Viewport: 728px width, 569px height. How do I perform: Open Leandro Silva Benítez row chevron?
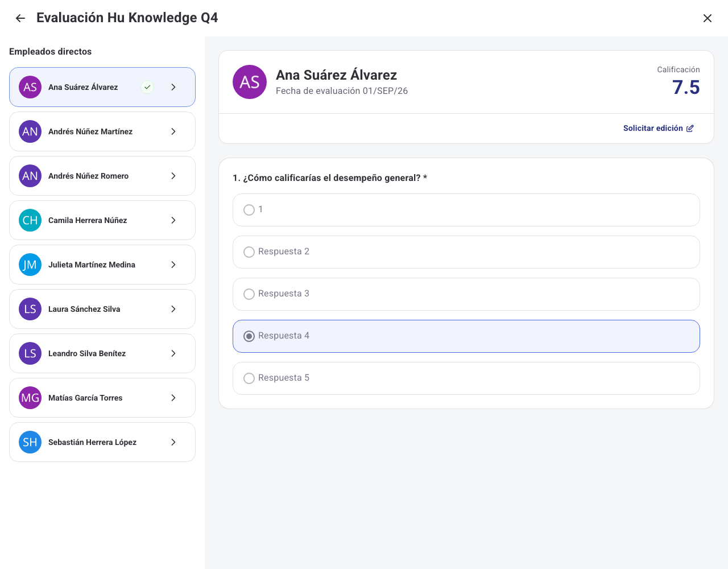click(x=173, y=353)
